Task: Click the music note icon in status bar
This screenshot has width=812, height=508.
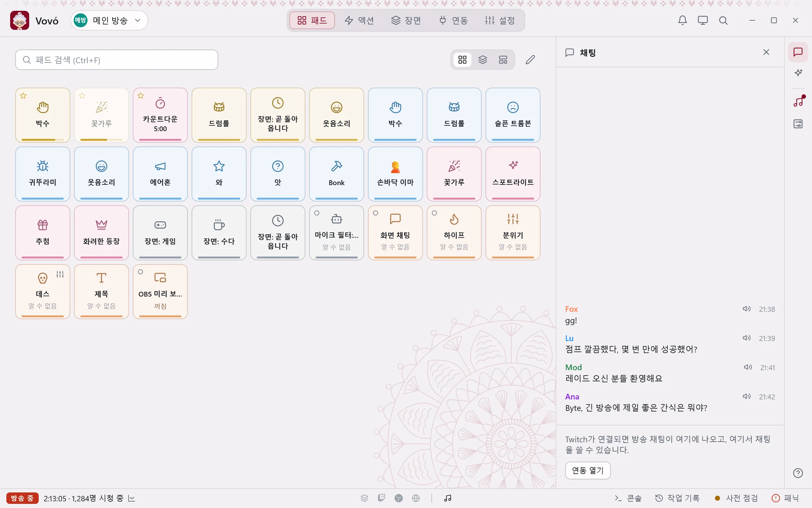Action: [448, 498]
